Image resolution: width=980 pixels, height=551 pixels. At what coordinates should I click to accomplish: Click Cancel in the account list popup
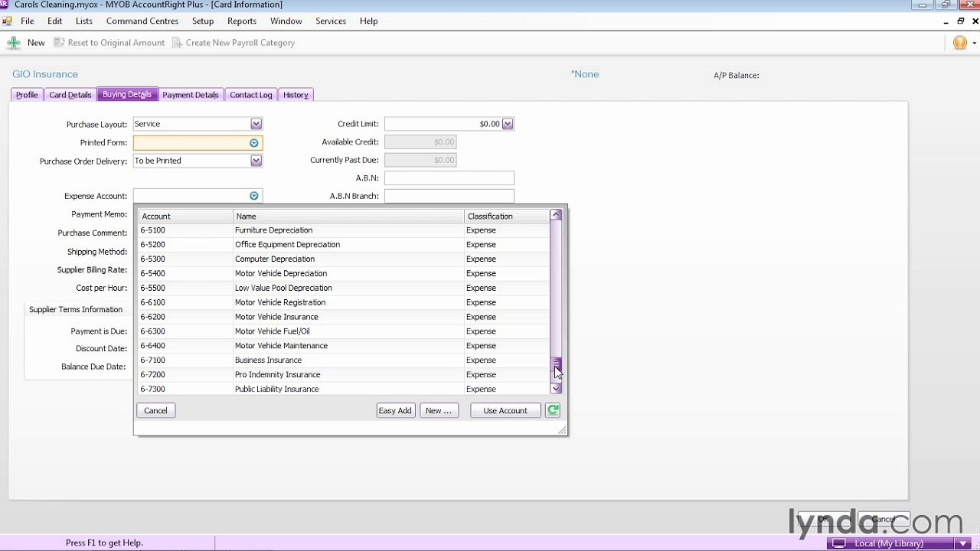155,411
